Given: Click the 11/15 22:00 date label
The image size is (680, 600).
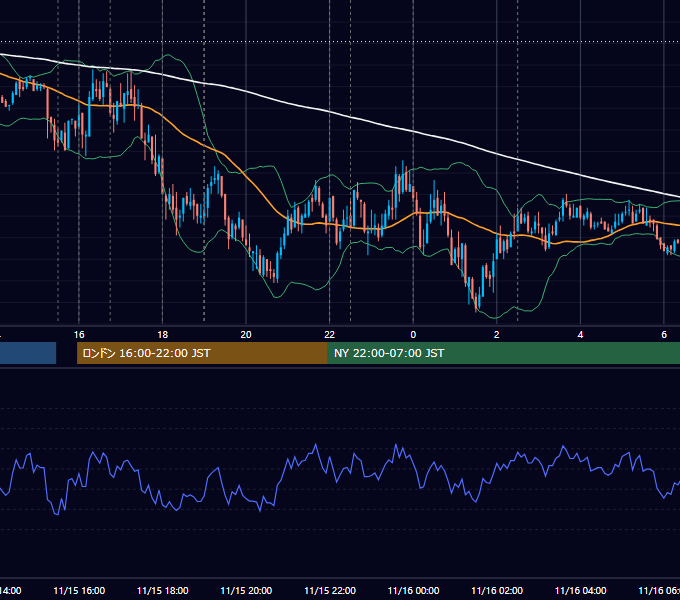Looking at the screenshot, I should pos(330,591).
